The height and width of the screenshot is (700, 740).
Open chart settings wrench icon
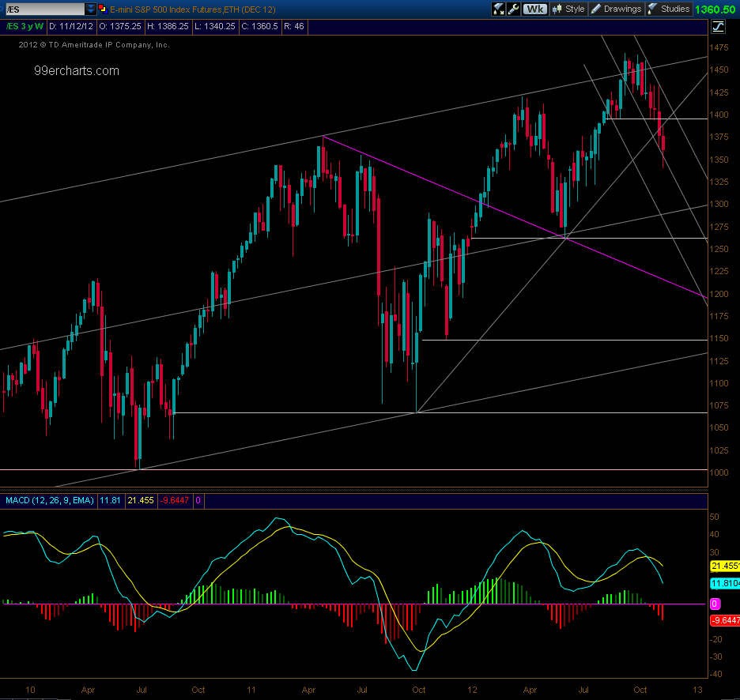(x=513, y=9)
